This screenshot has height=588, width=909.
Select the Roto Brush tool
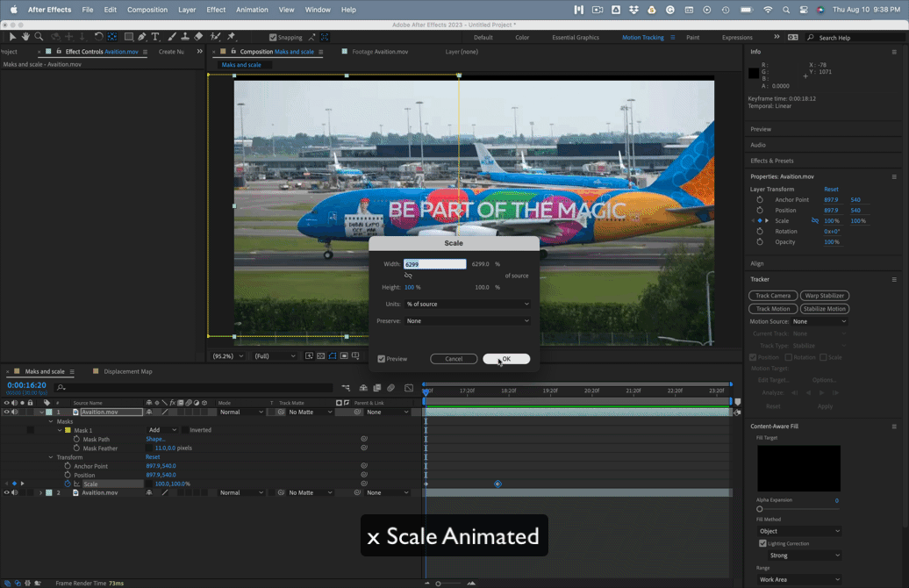click(x=215, y=37)
